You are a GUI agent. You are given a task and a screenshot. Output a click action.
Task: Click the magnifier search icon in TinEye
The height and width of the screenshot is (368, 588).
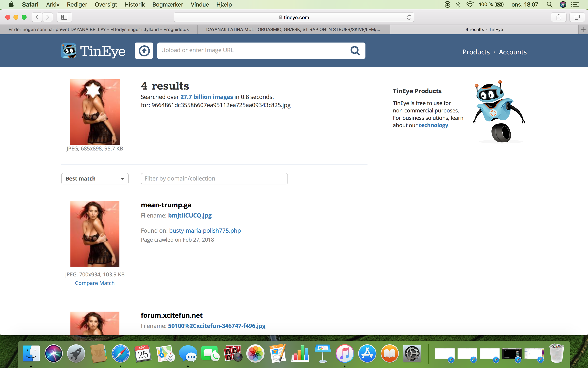pos(355,51)
